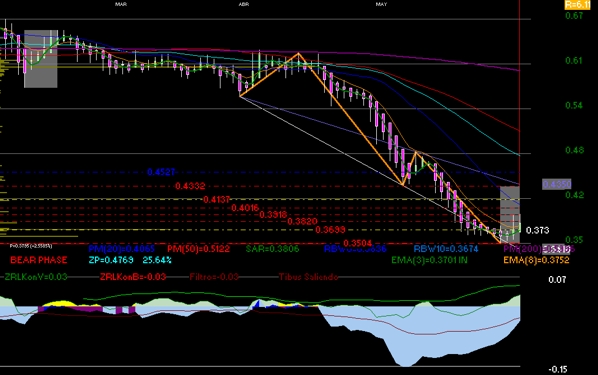Click the ZRLKonV=0.03 oscillator label
598x375 pixels.
[36, 277]
